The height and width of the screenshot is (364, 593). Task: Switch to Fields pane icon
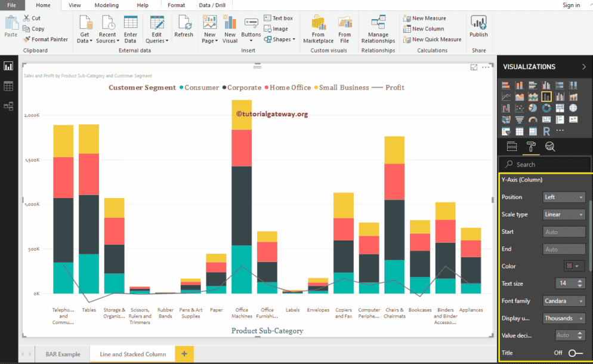[x=511, y=147]
